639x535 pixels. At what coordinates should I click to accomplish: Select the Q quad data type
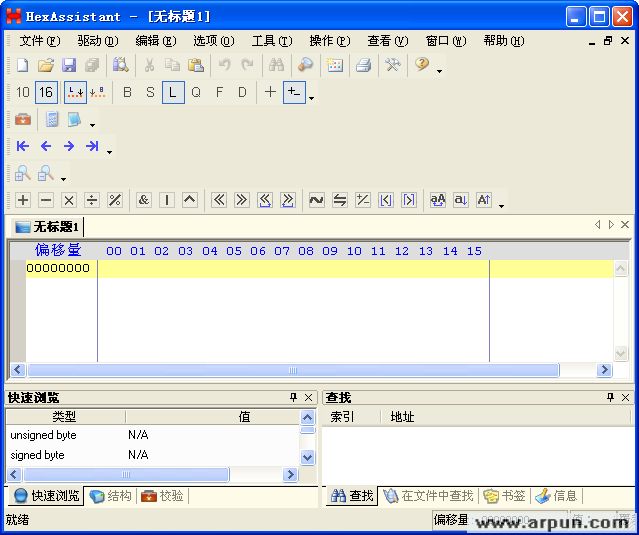(196, 92)
